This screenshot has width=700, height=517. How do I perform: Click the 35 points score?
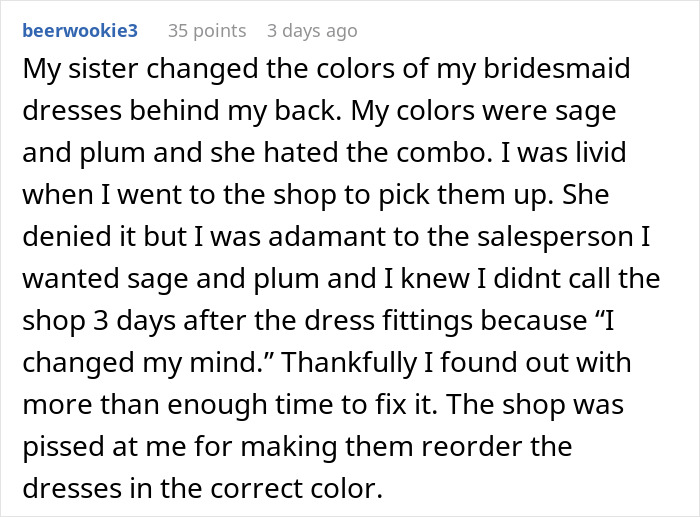coord(207,31)
